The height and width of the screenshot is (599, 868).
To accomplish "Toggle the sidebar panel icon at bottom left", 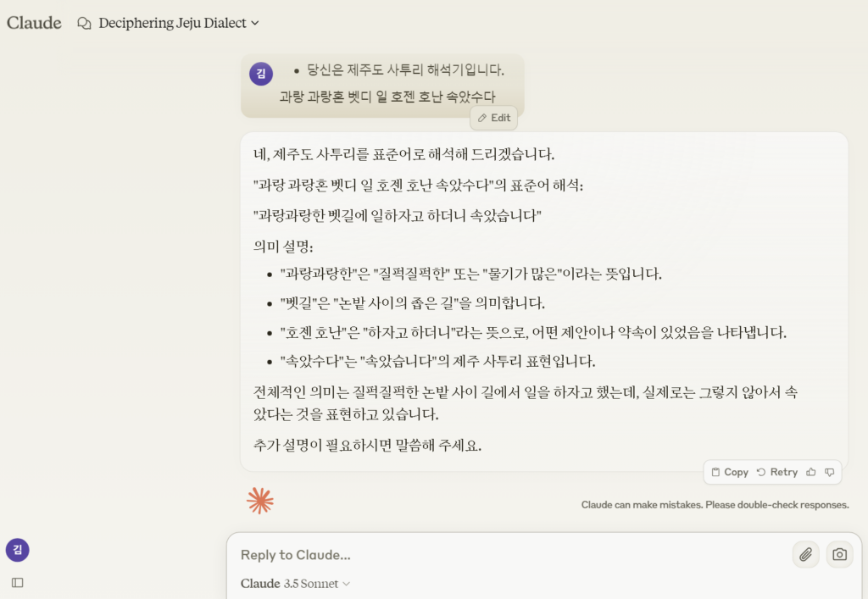I will 18,583.
